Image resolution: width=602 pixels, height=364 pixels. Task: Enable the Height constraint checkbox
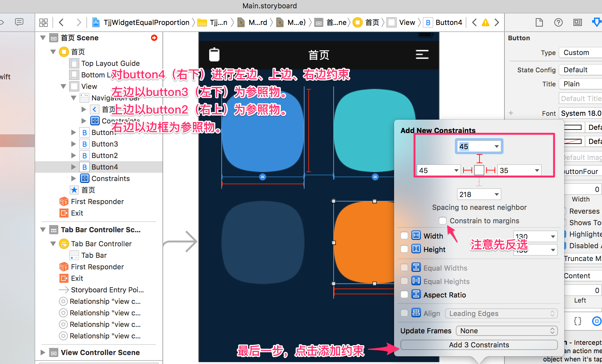pos(404,249)
